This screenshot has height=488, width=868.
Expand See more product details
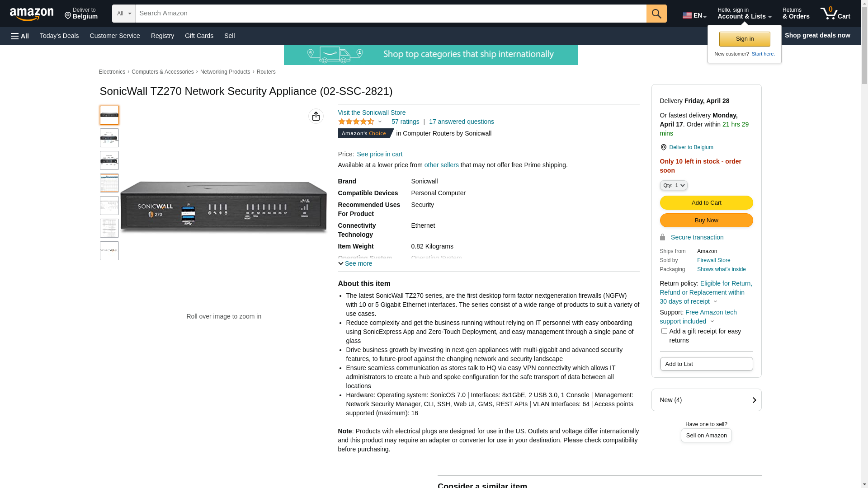click(x=355, y=263)
